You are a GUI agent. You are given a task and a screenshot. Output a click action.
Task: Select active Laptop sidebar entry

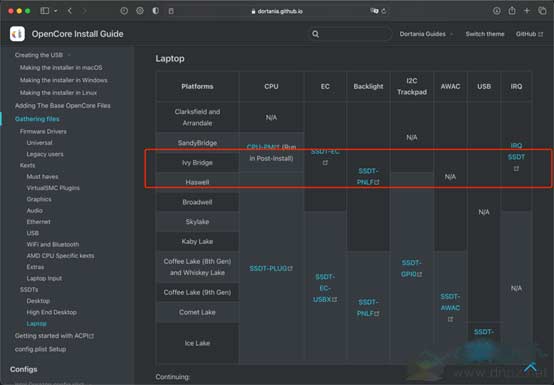(x=36, y=324)
